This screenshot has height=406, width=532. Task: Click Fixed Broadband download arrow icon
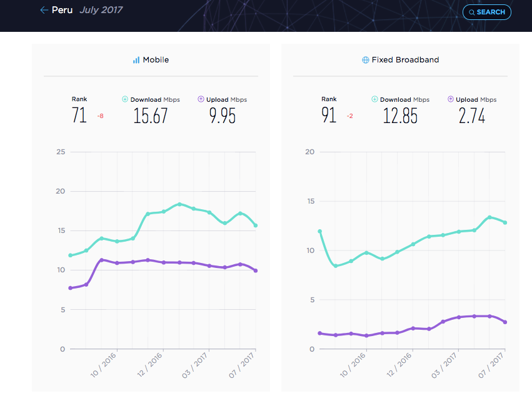tap(374, 99)
